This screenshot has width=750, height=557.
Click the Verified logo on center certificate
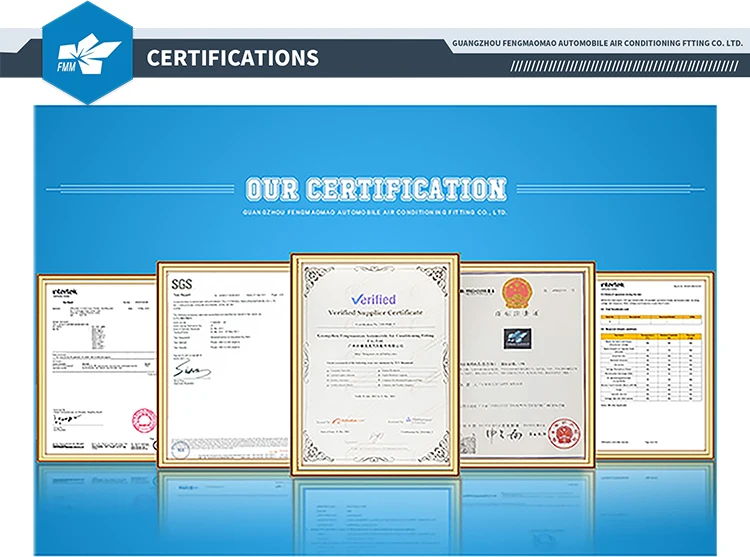(x=374, y=300)
